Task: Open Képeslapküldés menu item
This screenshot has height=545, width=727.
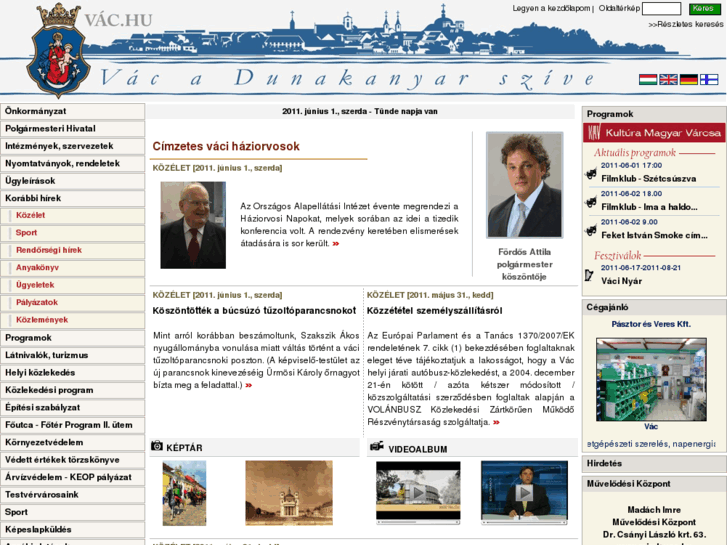Action: pos(72,530)
